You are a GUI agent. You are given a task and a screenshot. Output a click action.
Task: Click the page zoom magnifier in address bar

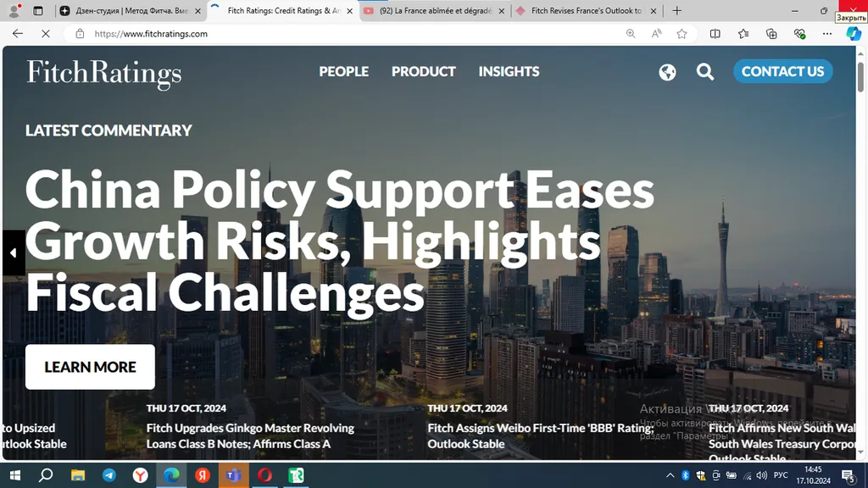(x=631, y=34)
